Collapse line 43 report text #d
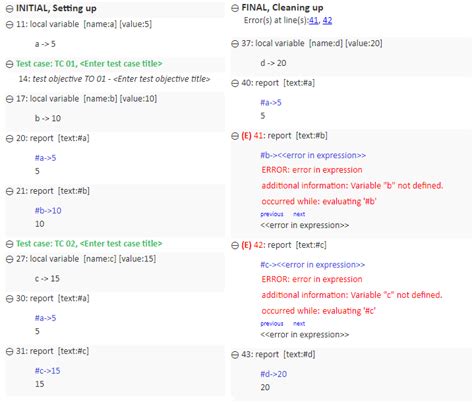The height and width of the screenshot is (404, 474). (x=235, y=355)
